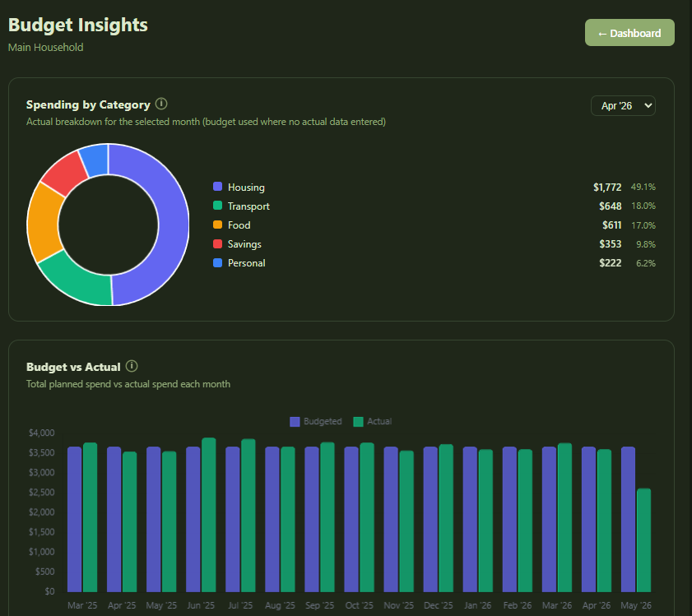Select the Savings legend label
This screenshot has width=692, height=616.
point(244,244)
